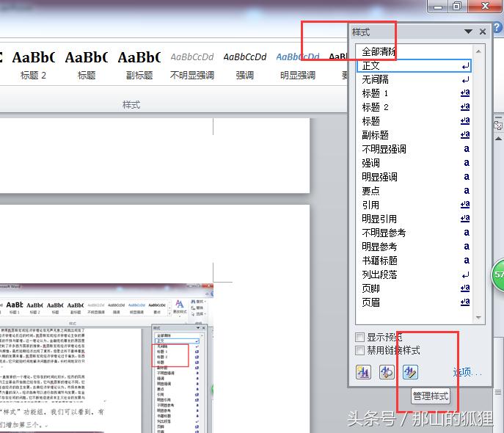Image resolution: width=504 pixels, height=433 pixels.
Task: Minimize the Word window
Action: click(438, 7)
